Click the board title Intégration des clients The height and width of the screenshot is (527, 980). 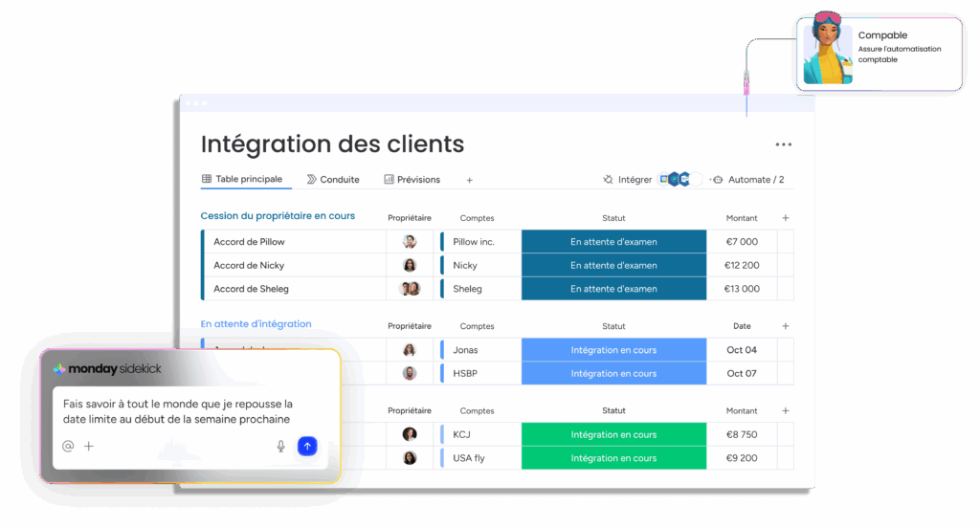[332, 144]
